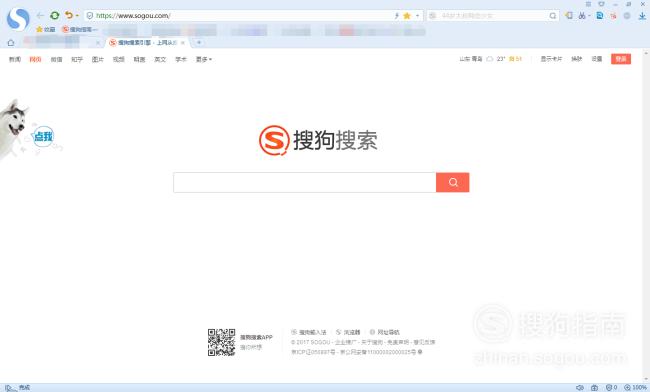
Task: Click the QR code image
Action: (221, 342)
